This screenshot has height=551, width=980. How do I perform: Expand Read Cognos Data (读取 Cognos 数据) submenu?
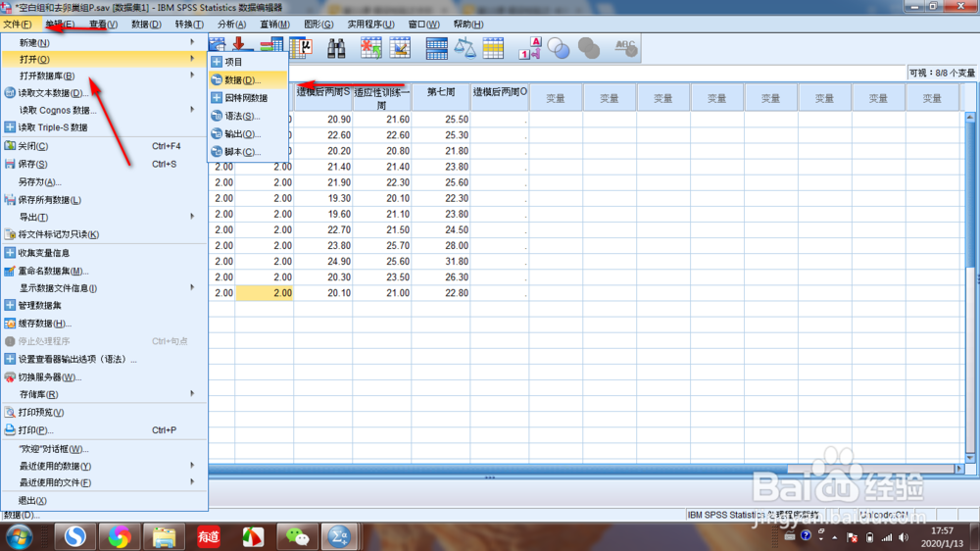pos(104,110)
